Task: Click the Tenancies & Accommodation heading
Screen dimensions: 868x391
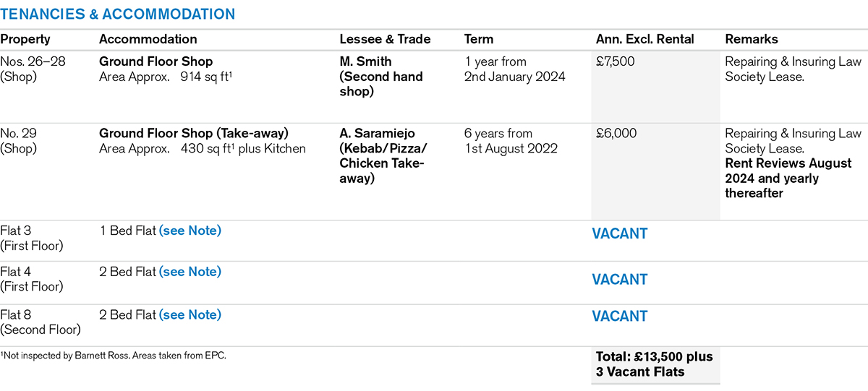Action: (117, 14)
